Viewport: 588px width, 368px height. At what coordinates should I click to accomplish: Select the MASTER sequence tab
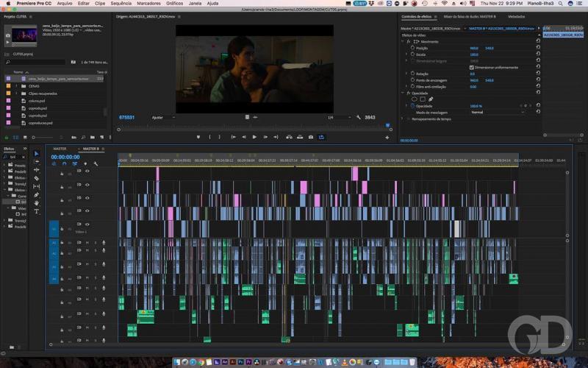[x=60, y=149]
